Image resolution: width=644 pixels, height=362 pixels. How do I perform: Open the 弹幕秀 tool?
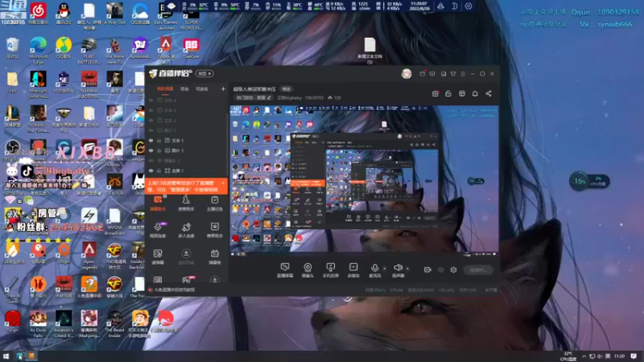(214, 257)
